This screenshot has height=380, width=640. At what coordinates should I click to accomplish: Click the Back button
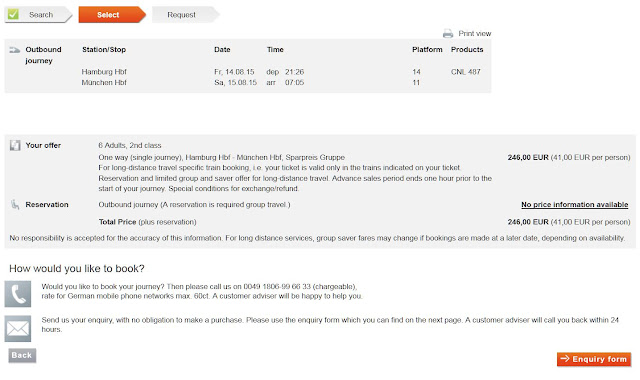(x=22, y=356)
